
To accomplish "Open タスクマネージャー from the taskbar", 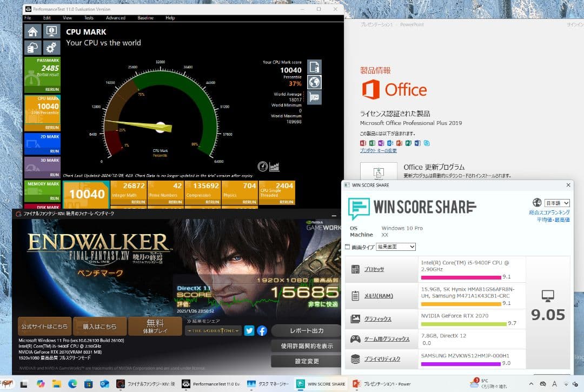I will 269,383.
